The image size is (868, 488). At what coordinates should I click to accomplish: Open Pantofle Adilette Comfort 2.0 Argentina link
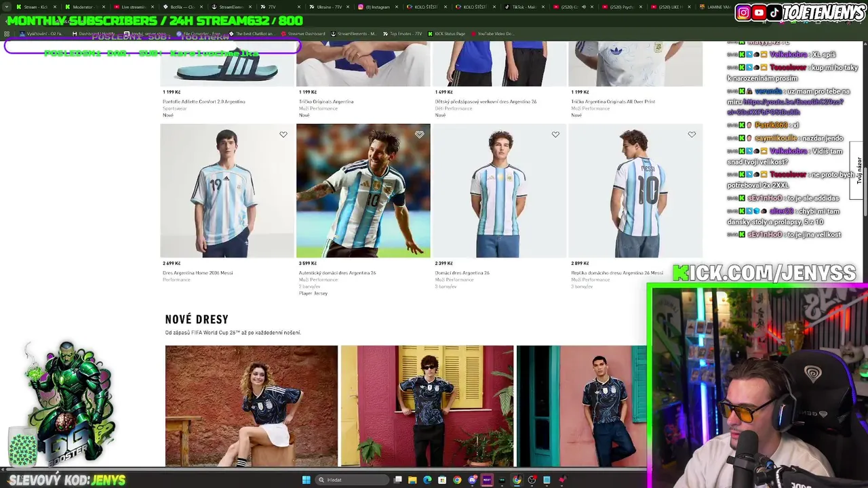click(x=204, y=102)
